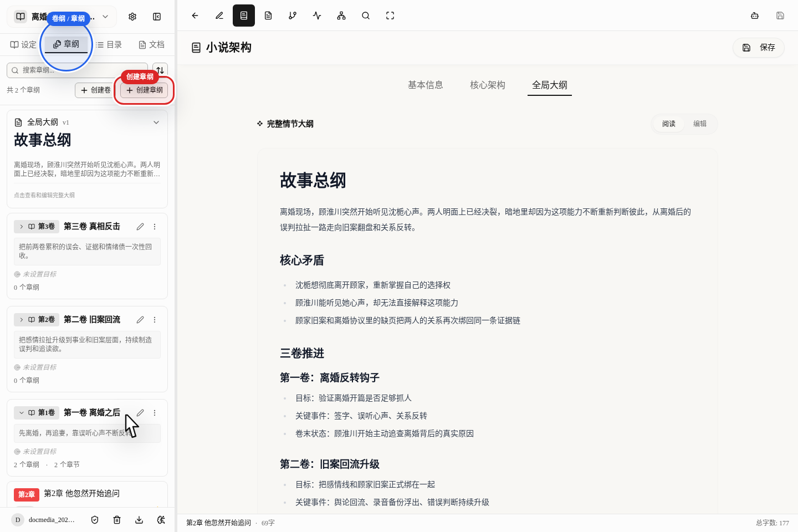Open the document text icon in toolbar
The height and width of the screenshot is (532, 798).
click(268, 16)
